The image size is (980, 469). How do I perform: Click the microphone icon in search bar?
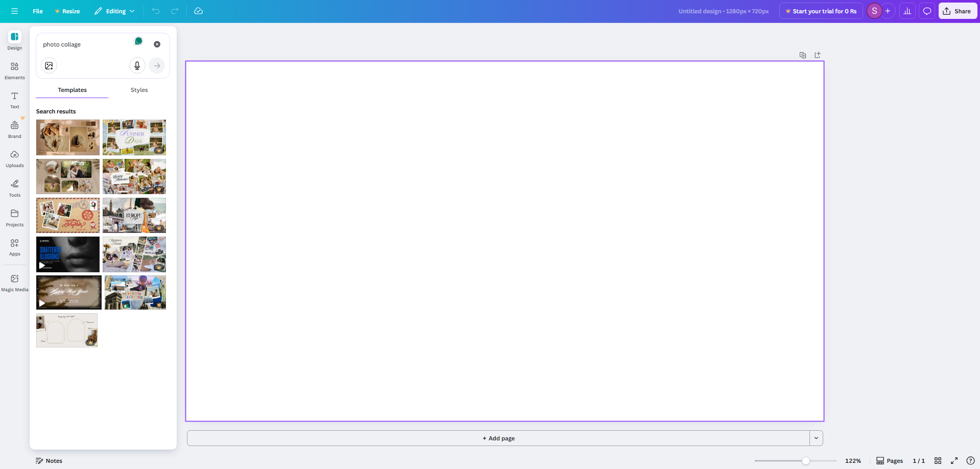136,65
